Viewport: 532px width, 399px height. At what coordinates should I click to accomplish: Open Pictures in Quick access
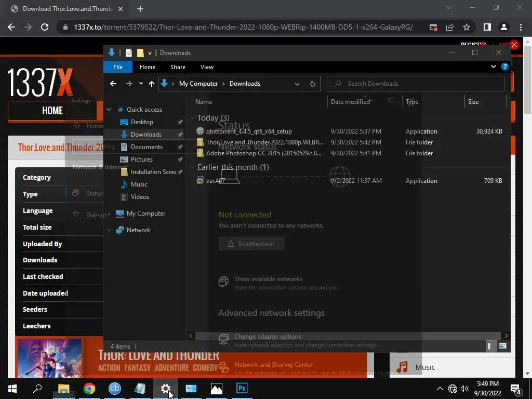point(141,159)
